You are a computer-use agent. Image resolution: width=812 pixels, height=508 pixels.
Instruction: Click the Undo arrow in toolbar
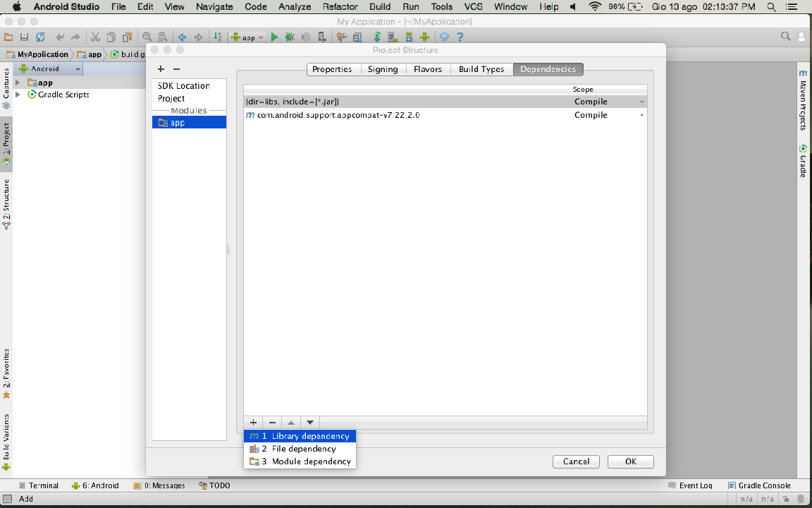pyautogui.click(x=59, y=37)
